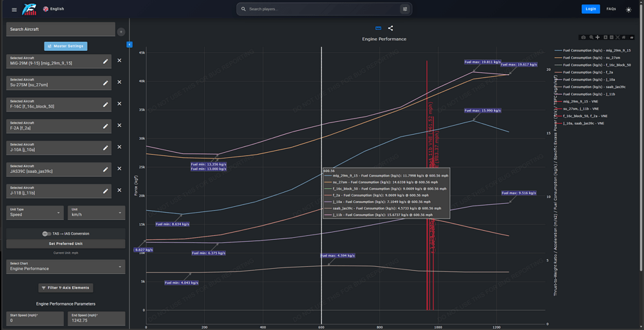The width and height of the screenshot is (644, 330).
Task: Click the share chart icon
Action: (390, 28)
